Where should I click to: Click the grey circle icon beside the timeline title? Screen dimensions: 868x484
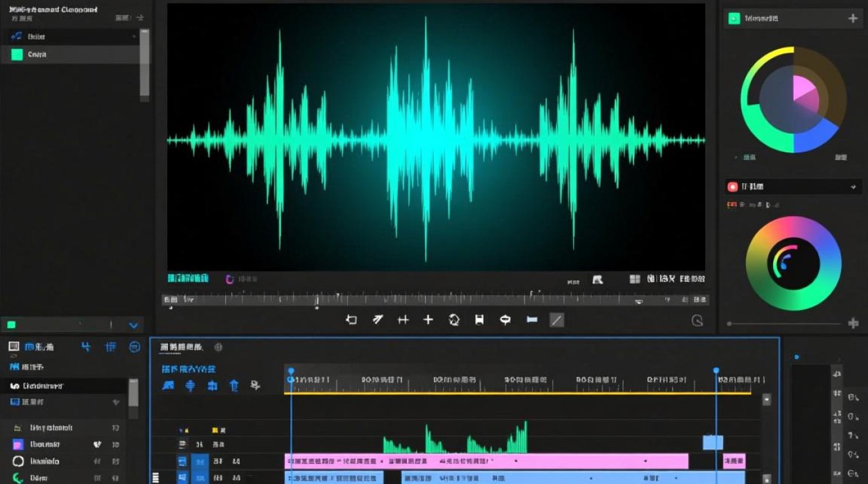tap(218, 347)
